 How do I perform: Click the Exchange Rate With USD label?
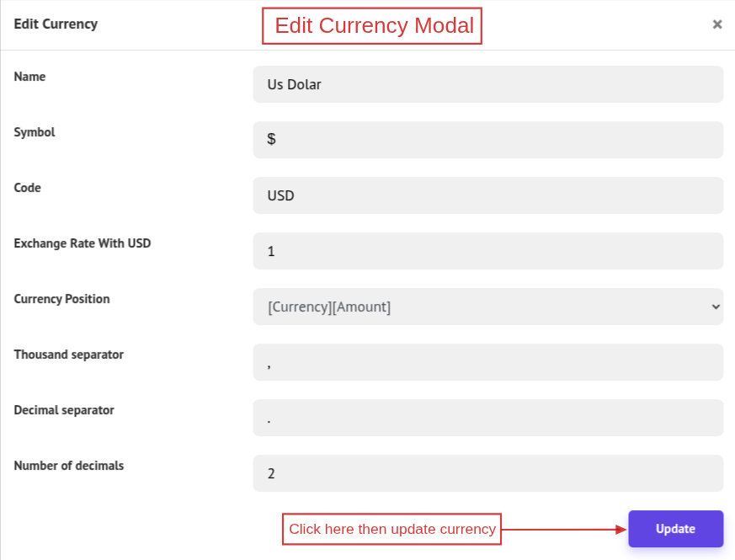83,243
